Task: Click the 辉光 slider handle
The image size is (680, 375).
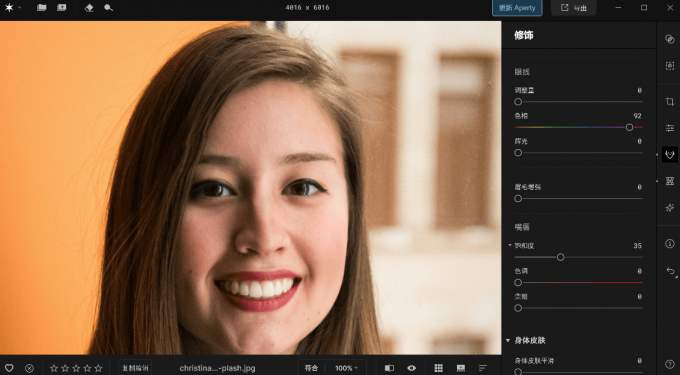Action: (518, 153)
